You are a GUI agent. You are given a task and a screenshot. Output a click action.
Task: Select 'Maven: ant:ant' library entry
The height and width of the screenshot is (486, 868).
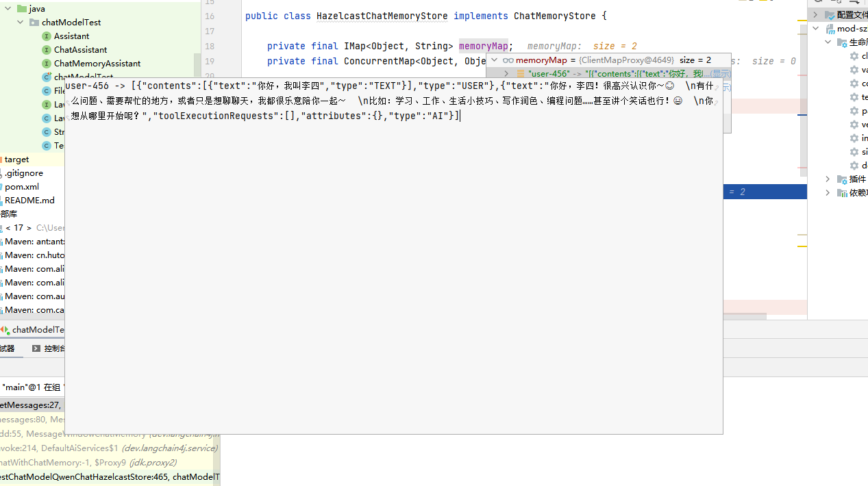pos(34,242)
